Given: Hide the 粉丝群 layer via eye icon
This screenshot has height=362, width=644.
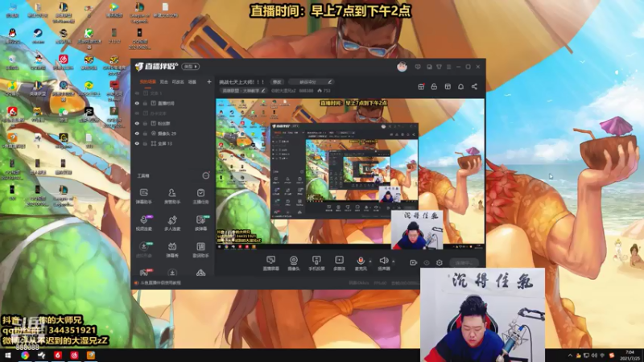Looking at the screenshot, I should pyautogui.click(x=137, y=123).
